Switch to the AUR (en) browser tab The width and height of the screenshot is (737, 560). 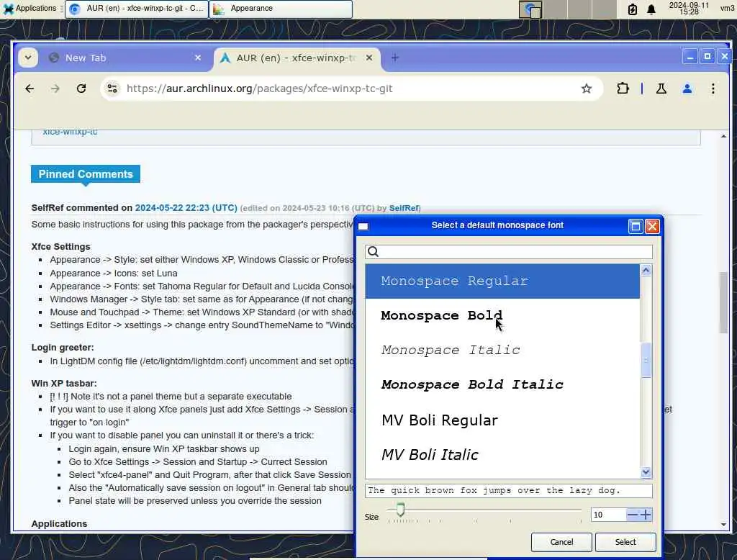pyautogui.click(x=297, y=58)
